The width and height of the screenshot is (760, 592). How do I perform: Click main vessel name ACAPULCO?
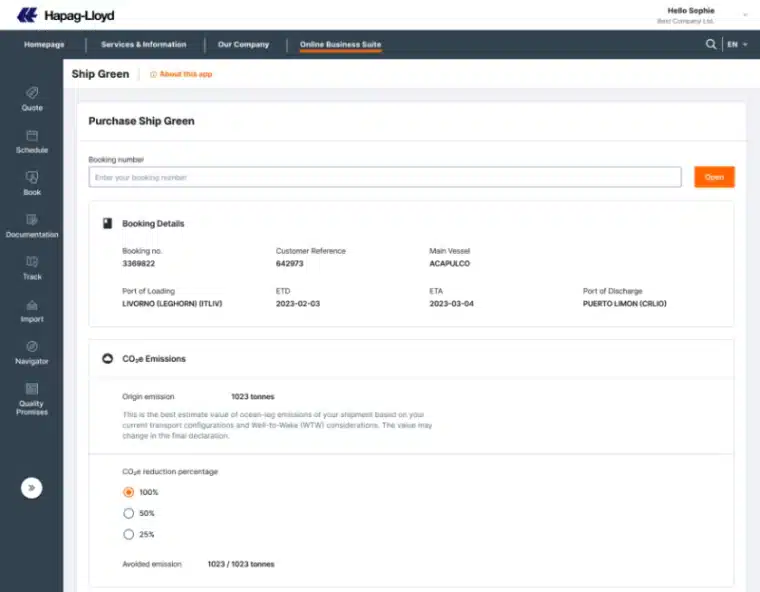449,263
